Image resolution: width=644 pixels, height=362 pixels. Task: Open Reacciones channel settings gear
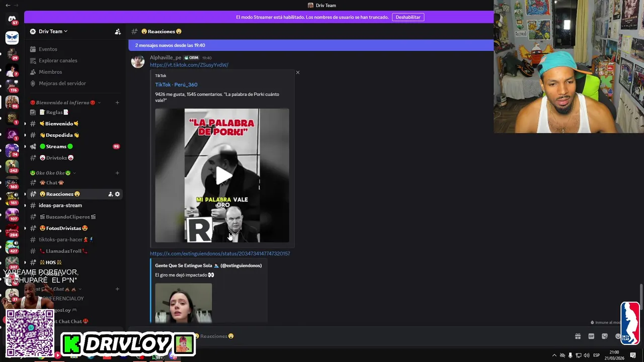(118, 194)
